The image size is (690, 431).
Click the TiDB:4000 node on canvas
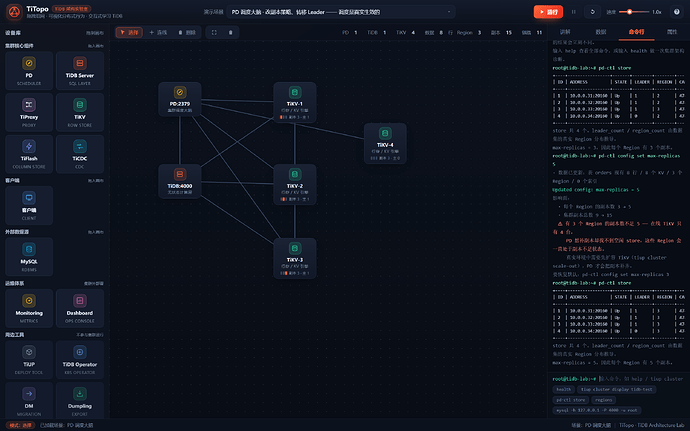(180, 181)
